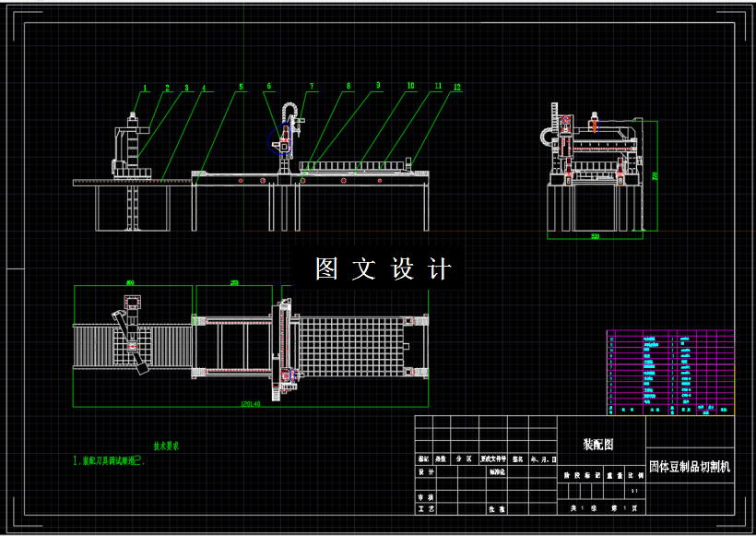Select part callout number 7 label
The width and height of the screenshot is (756, 536).
click(312, 86)
